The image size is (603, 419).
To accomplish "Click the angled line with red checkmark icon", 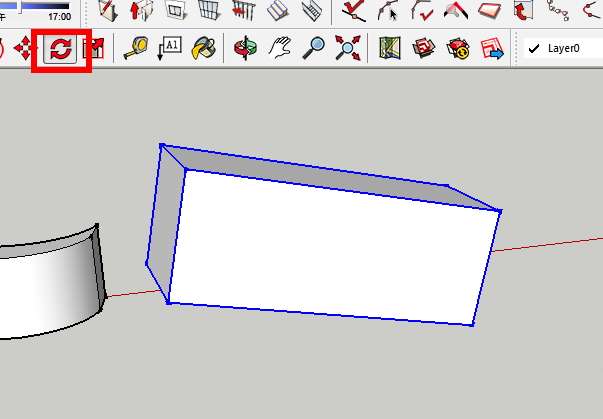I will click(422, 10).
